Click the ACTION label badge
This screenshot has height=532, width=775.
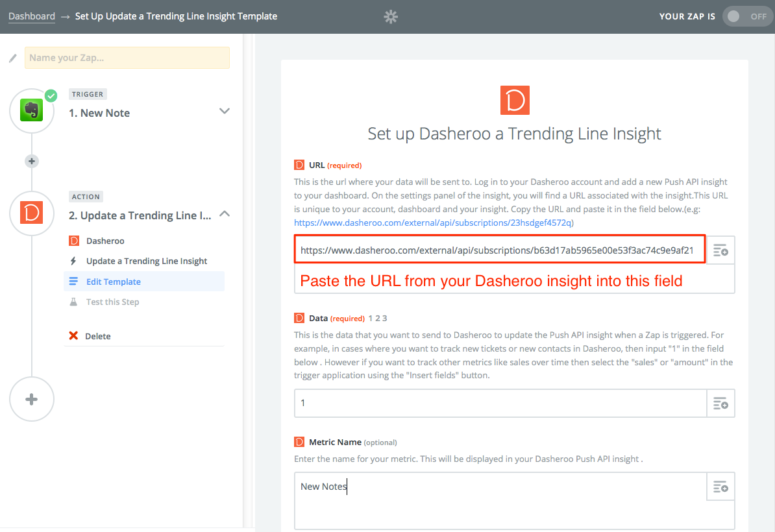(86, 197)
